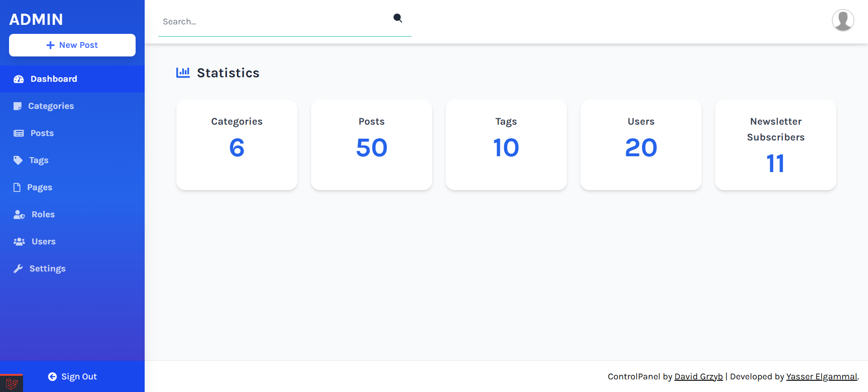Click the Roles user-shield icon

(x=19, y=215)
